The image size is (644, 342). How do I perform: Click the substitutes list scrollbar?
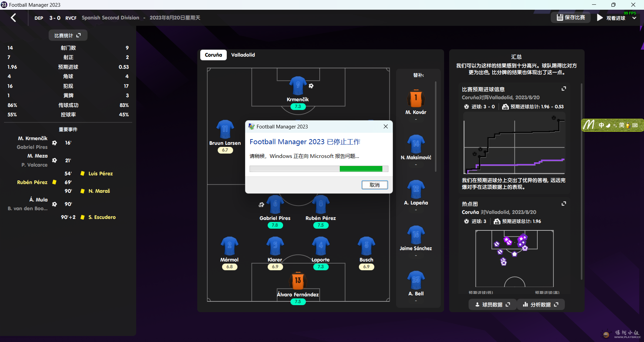436,126
